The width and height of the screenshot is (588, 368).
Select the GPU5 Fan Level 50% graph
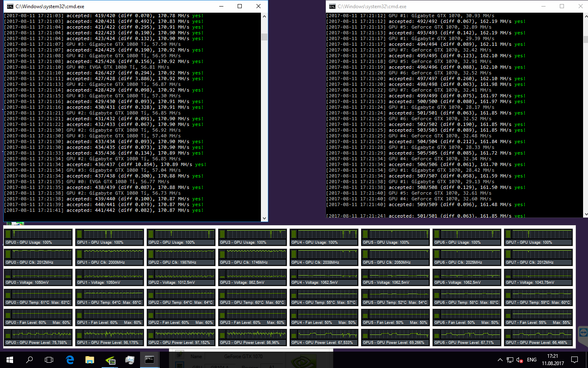click(396, 317)
